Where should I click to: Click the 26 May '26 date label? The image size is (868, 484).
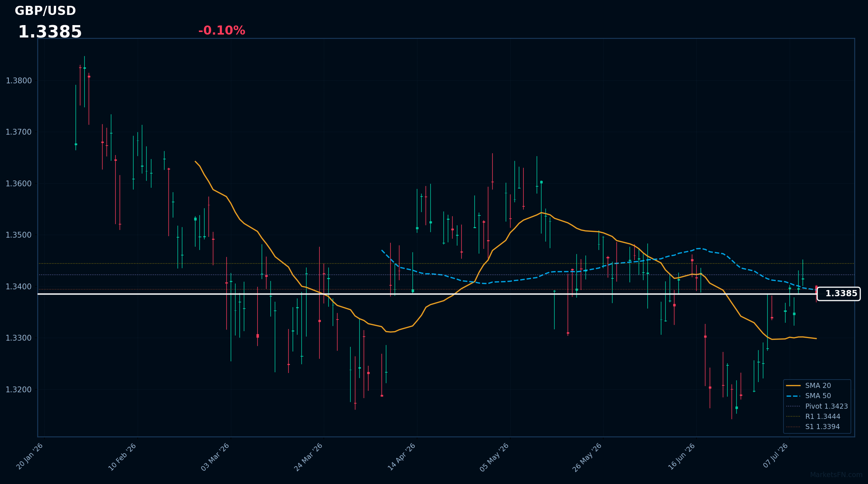(x=588, y=457)
